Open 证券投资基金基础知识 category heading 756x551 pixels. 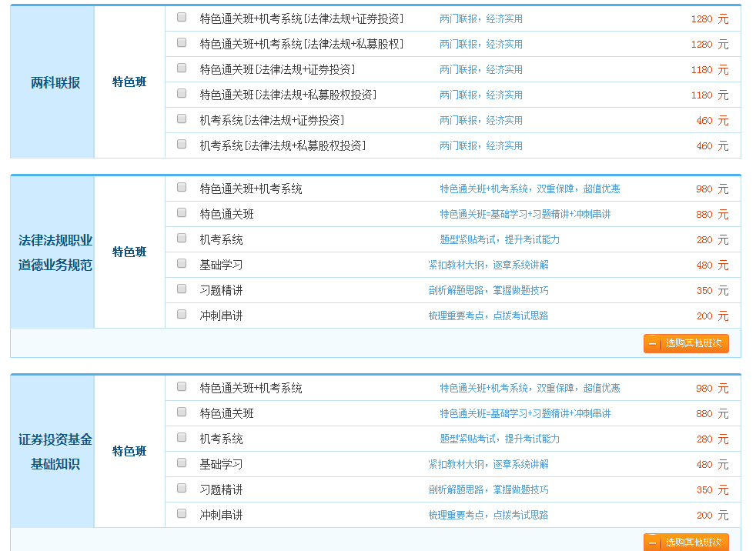tap(55, 452)
